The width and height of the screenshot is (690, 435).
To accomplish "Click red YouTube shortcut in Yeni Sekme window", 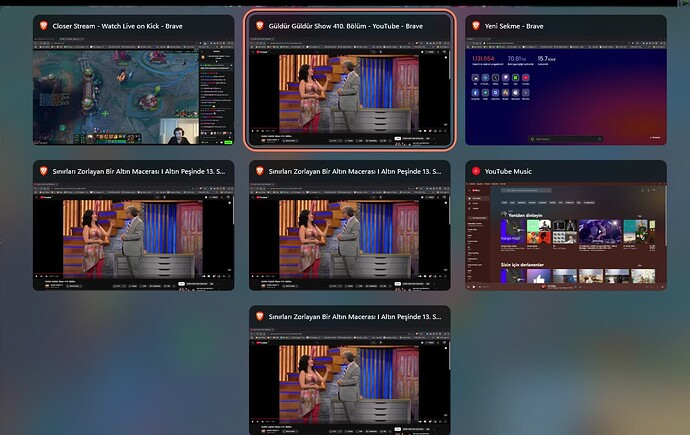I will point(525,78).
